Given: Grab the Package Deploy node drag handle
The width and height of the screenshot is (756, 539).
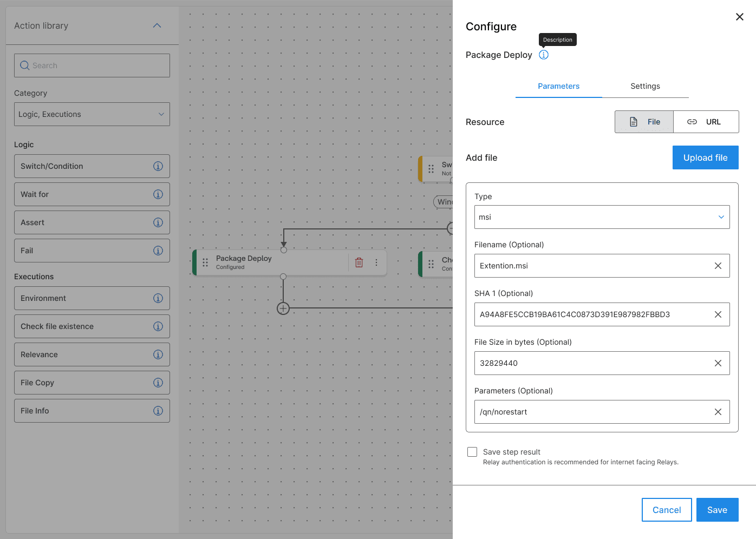Looking at the screenshot, I should click(x=205, y=262).
